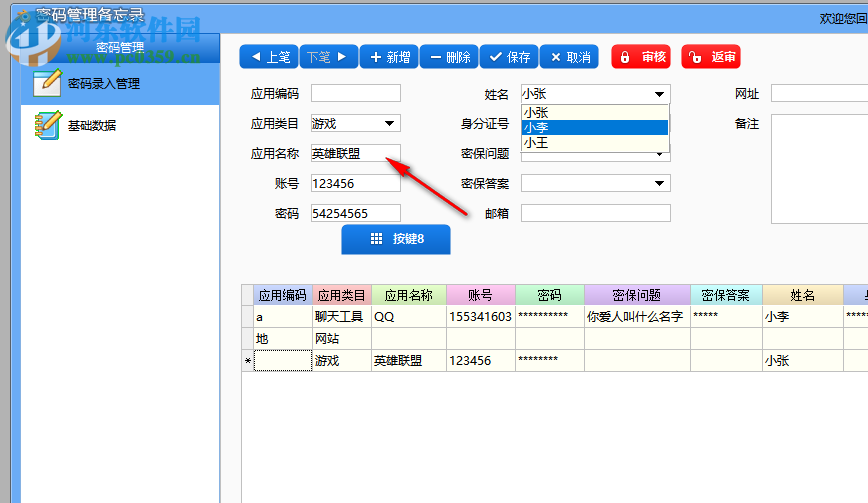Click the new row asterisk row header
The image size is (868, 503).
pyautogui.click(x=247, y=361)
